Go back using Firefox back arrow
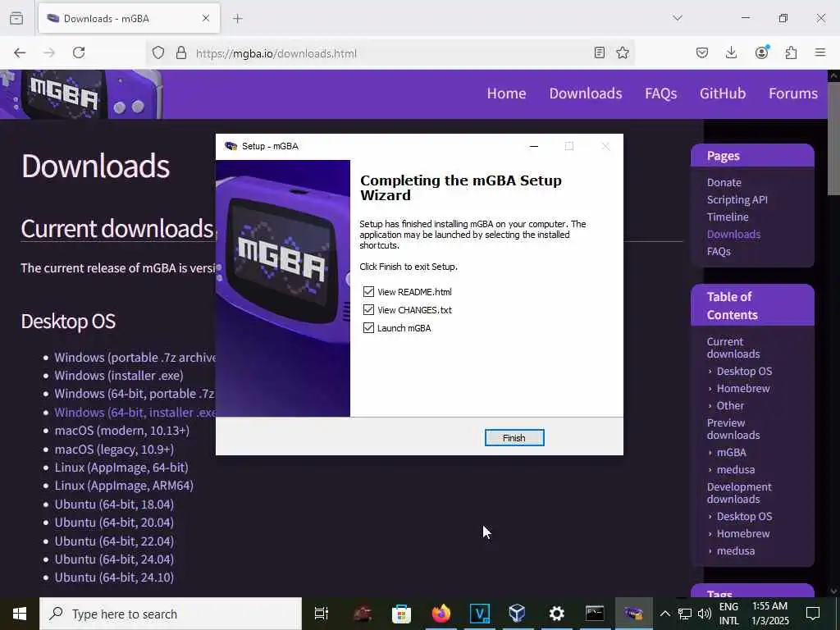This screenshot has width=840, height=630. coord(20,52)
